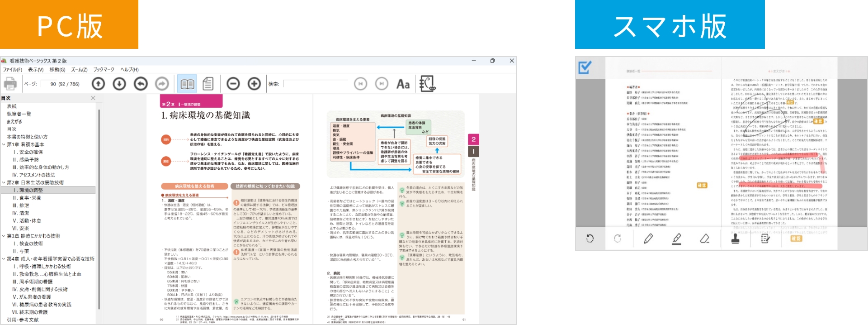
Task: Go to previous page with up-arrow icon
Action: pyautogui.click(x=98, y=84)
